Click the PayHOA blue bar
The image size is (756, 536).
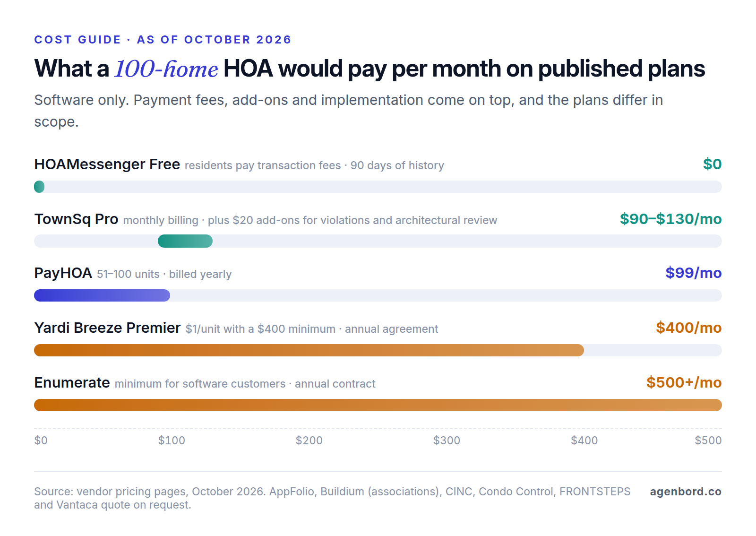click(x=102, y=295)
